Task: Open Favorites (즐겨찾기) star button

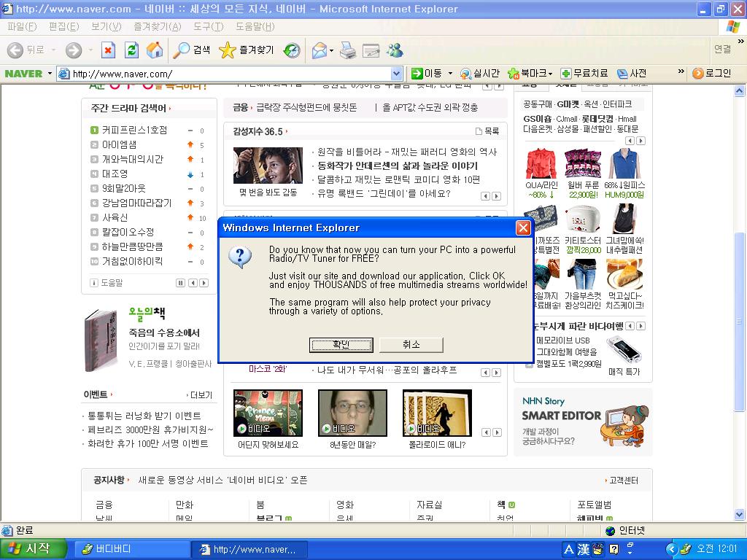Action: [247, 50]
